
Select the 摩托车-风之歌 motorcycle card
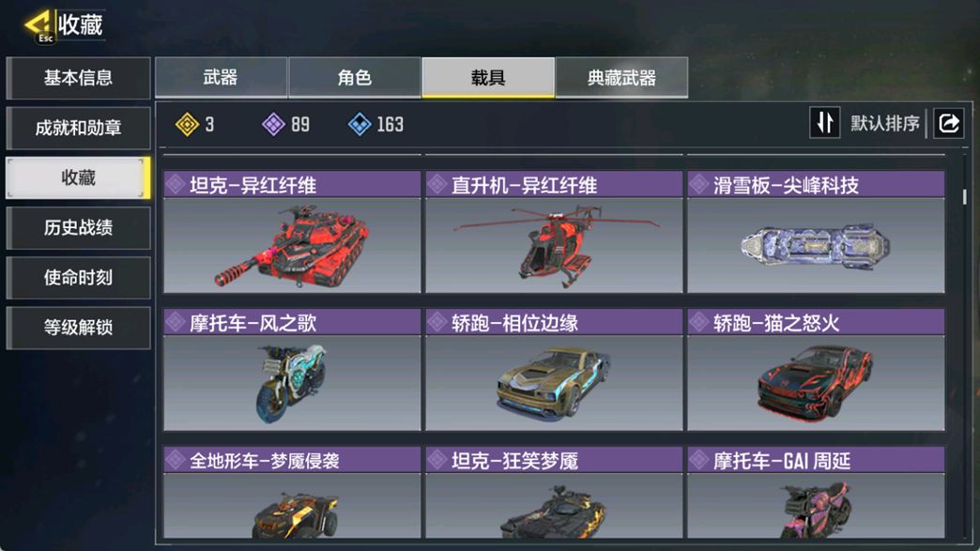click(292, 369)
